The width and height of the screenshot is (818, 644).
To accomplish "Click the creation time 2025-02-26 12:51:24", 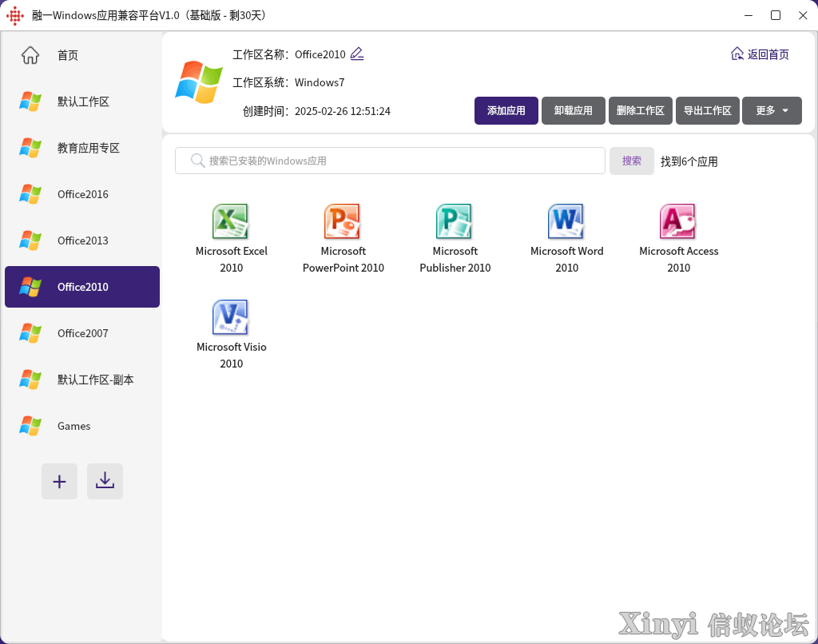I will [x=342, y=111].
